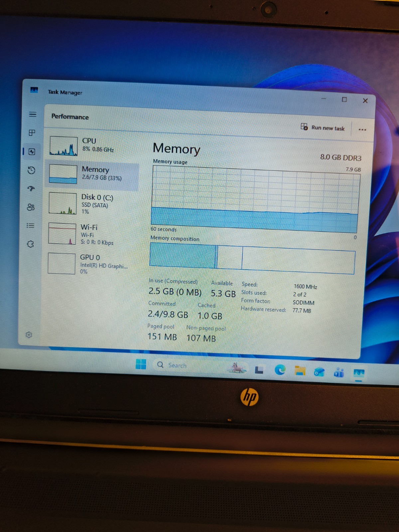Close the Task Manager window
The width and height of the screenshot is (399, 532).
(365, 100)
